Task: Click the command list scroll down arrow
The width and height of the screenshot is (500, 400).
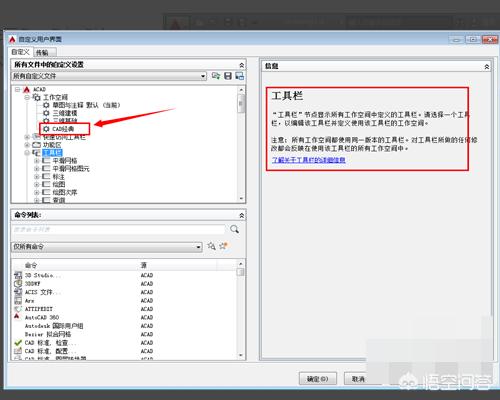Action: tap(241, 355)
